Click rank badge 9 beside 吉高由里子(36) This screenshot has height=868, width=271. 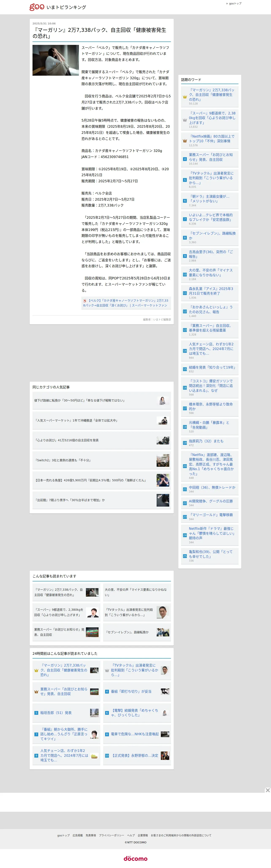pos(185,256)
